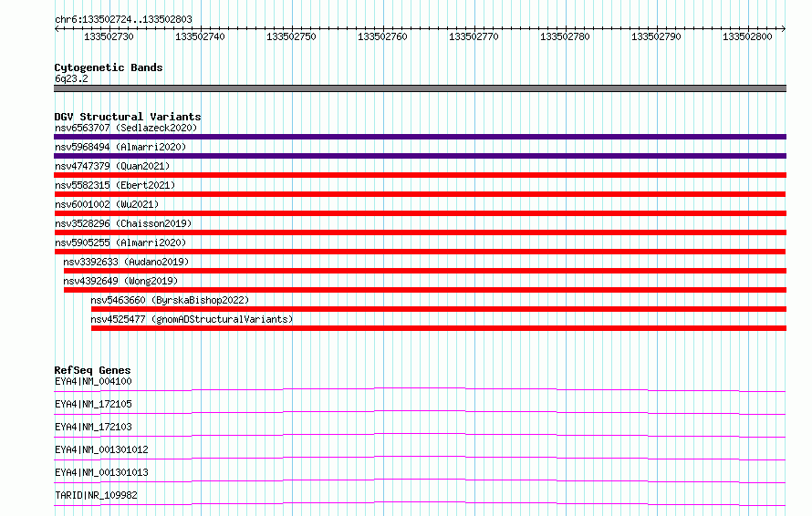Click ruler position 133502750
This screenshot has width=812, height=516.
[x=291, y=36]
